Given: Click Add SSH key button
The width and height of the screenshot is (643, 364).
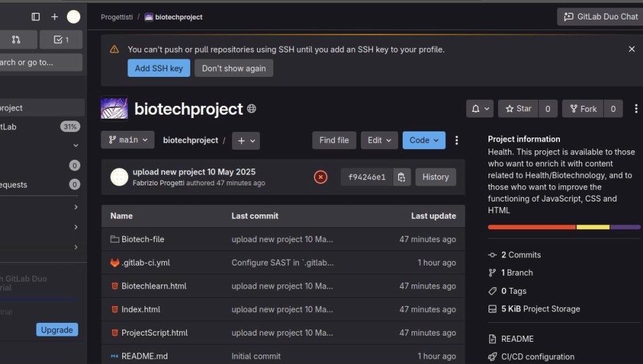Looking at the screenshot, I should (159, 68).
